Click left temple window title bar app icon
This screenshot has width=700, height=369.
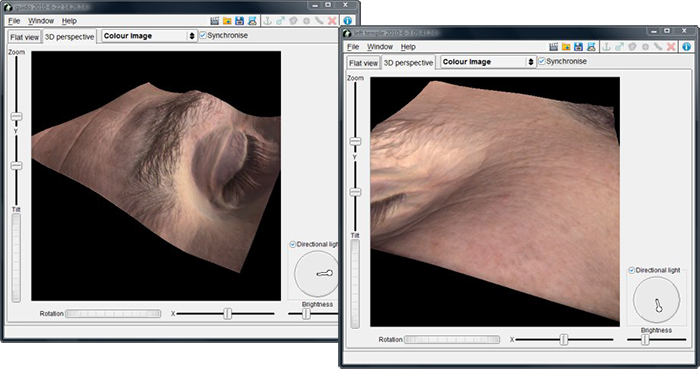click(347, 33)
